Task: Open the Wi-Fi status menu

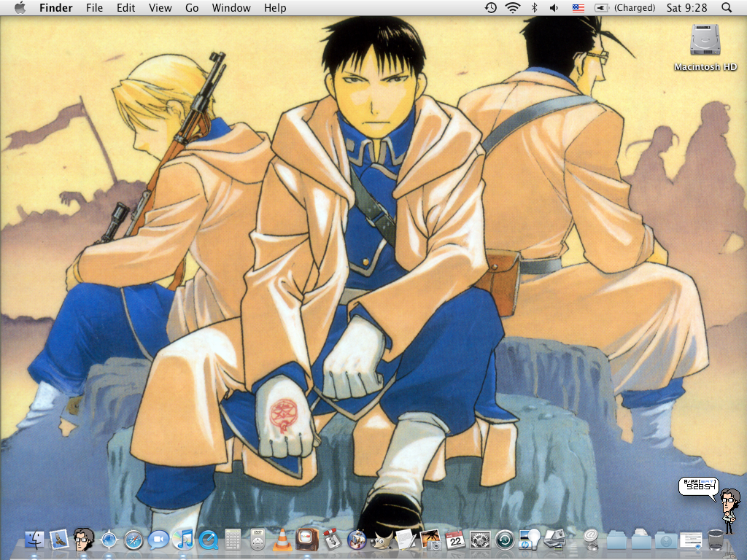Action: 513,7
